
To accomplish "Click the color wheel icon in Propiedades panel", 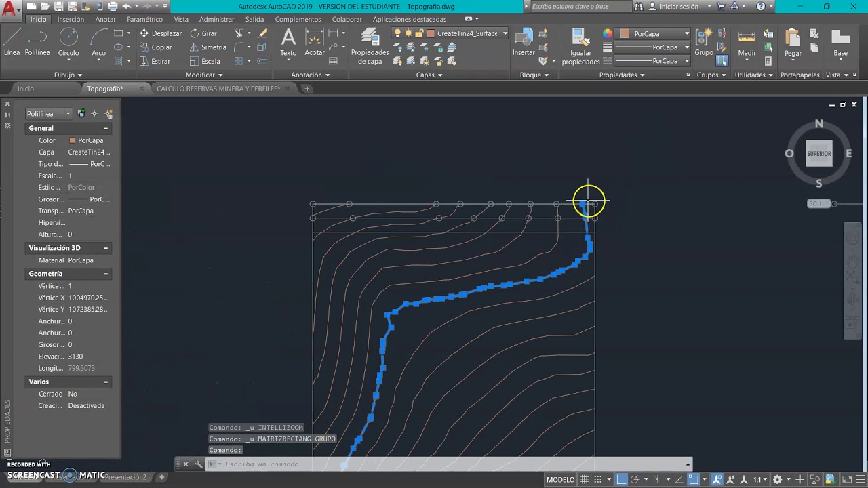I will (607, 33).
